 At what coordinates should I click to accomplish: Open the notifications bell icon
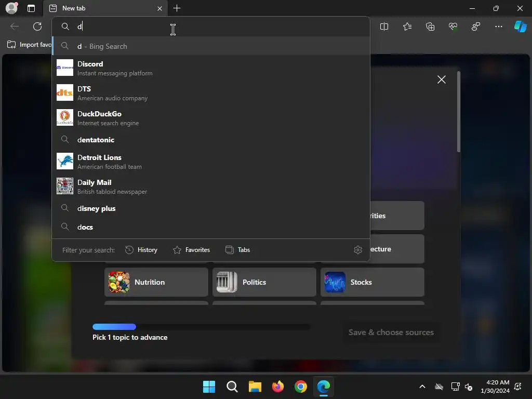518,387
